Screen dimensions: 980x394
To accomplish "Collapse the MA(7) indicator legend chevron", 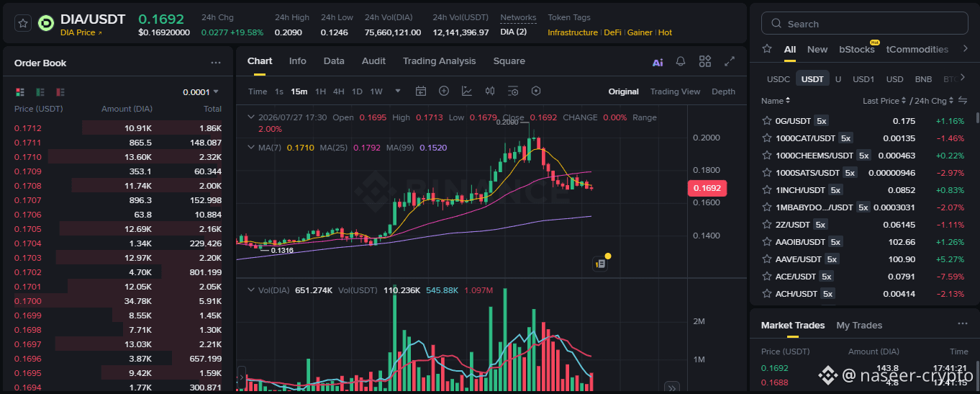I will (x=250, y=147).
